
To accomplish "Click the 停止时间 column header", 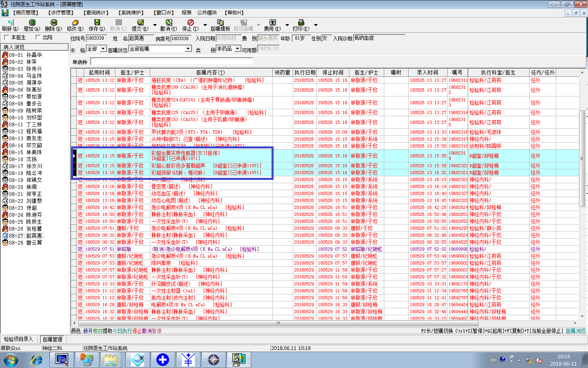I will [333, 72].
